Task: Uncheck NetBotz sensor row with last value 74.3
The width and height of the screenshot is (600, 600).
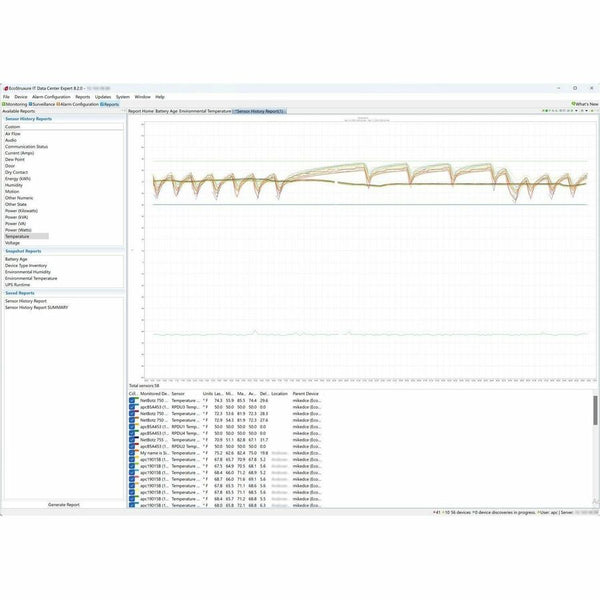Action: click(132, 401)
